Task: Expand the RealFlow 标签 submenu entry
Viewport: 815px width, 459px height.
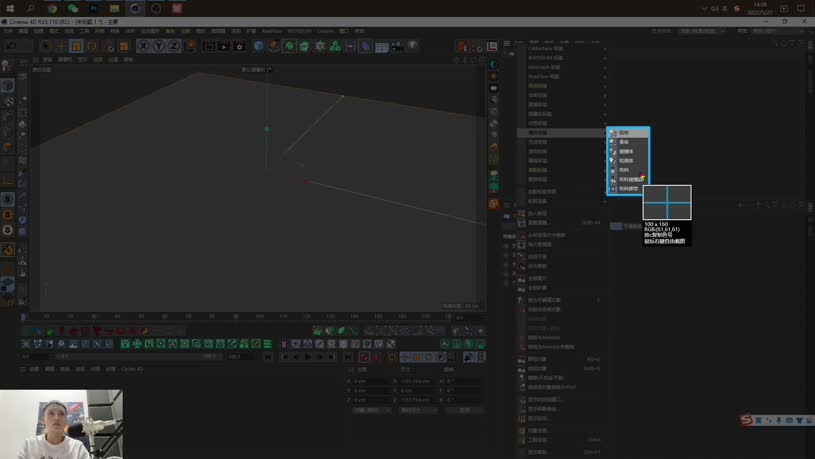Action: pyautogui.click(x=562, y=76)
